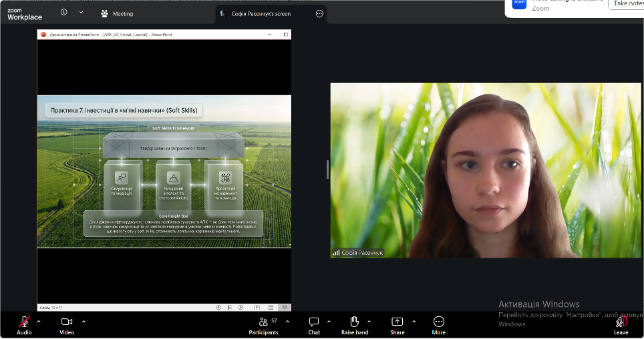Expand the arrow next to Chat
The width and height of the screenshot is (644, 339).
point(329,322)
